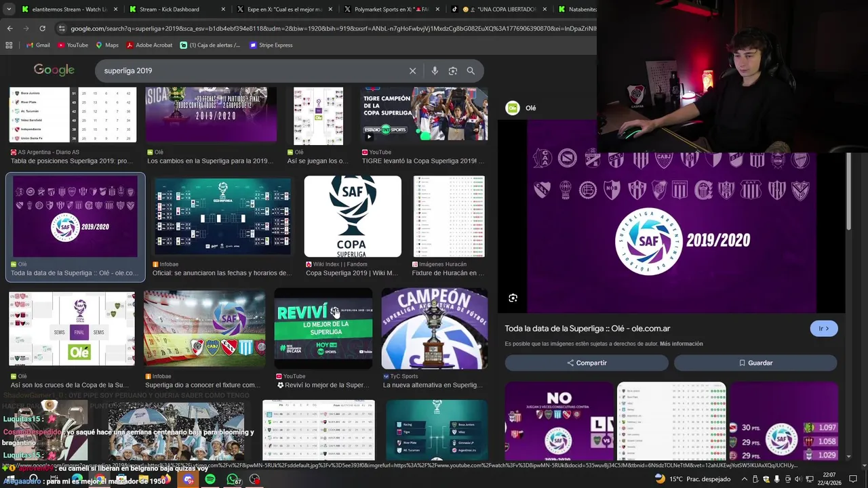Select the Infobae Superliga fixture stadium thumbnail
This screenshot has height=488, width=868.
click(x=204, y=329)
